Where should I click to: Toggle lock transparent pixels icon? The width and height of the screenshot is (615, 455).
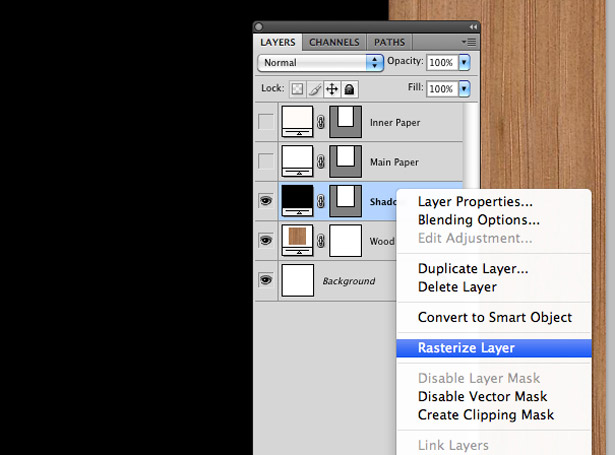pyautogui.click(x=297, y=89)
